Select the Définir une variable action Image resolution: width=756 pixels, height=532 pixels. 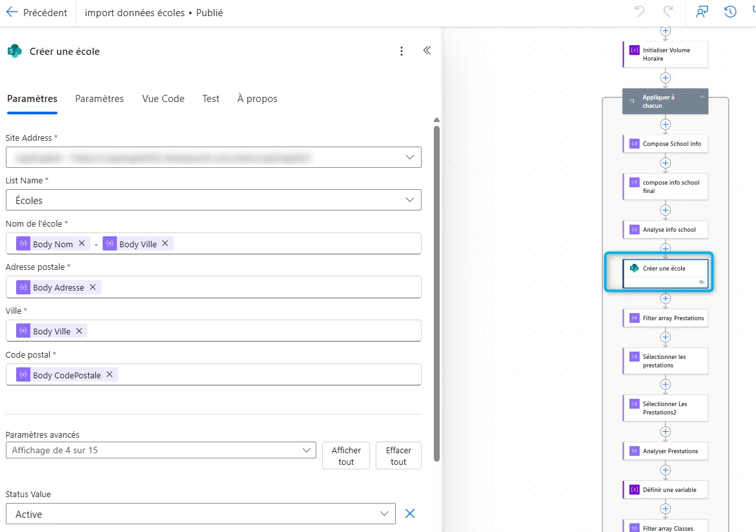666,489
